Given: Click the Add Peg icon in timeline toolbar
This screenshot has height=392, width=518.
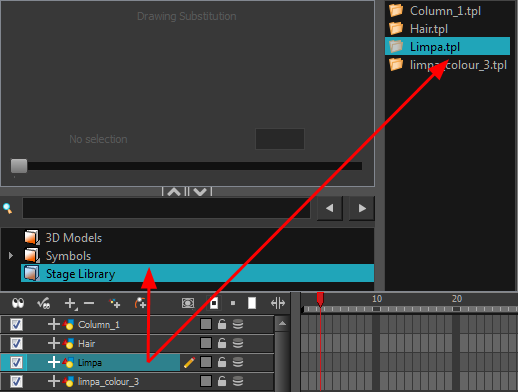Looking at the screenshot, I should (x=140, y=303).
